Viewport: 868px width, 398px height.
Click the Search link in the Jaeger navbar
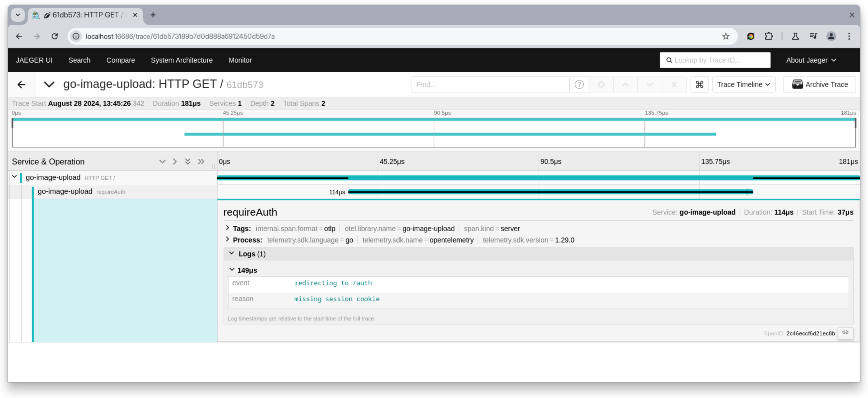click(x=79, y=60)
